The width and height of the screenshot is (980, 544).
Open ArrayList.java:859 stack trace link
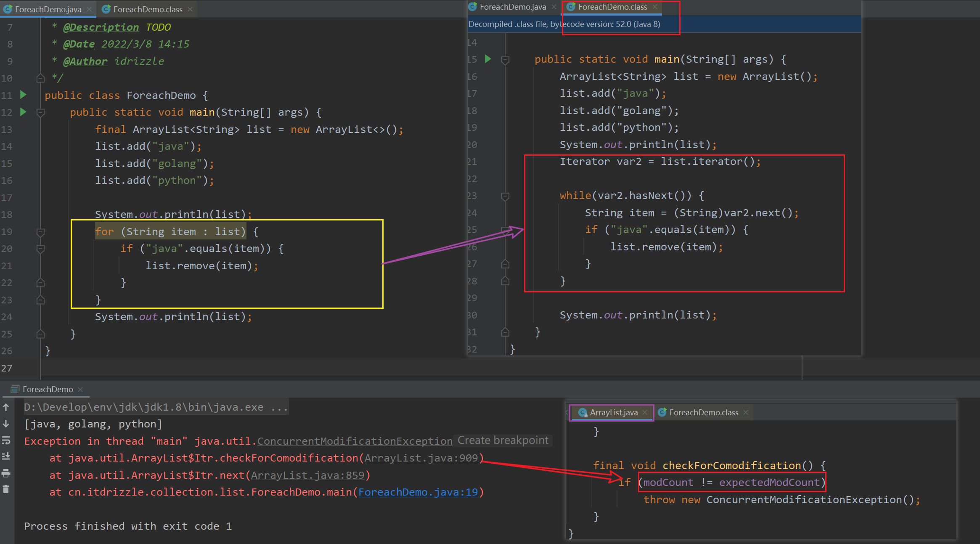tap(307, 475)
